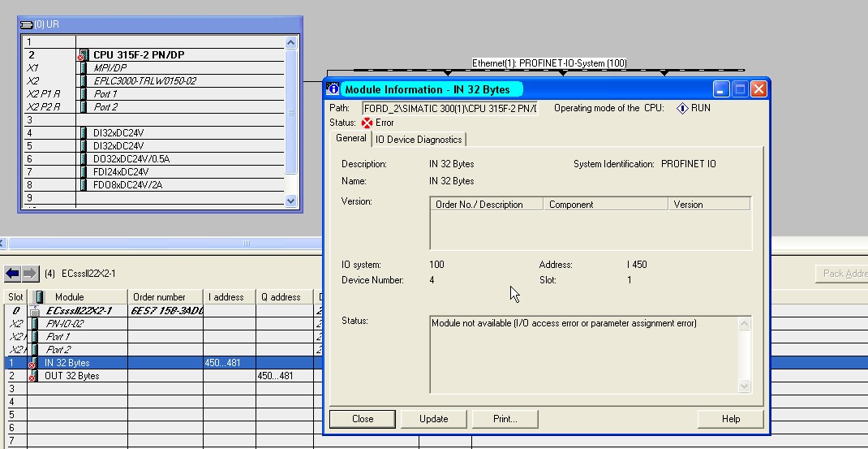Click the 6ES7 158-3AD0 order number cell
Viewport: 868px width, 449px height.
(x=165, y=310)
